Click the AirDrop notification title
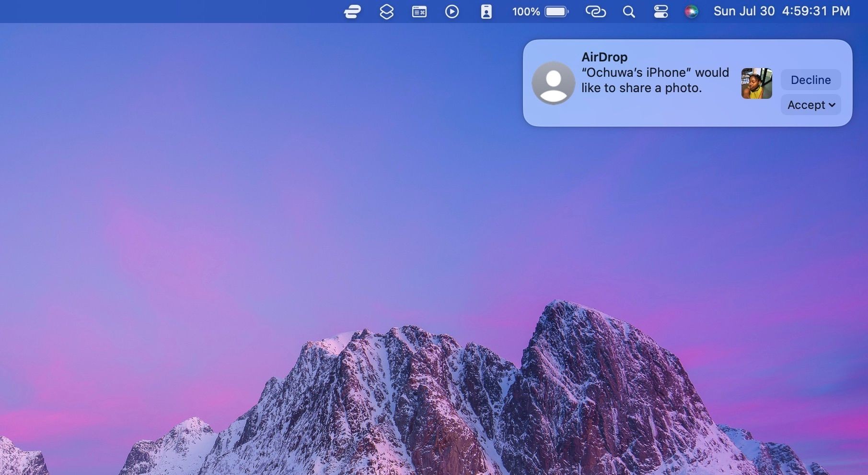868x475 pixels. click(x=604, y=57)
